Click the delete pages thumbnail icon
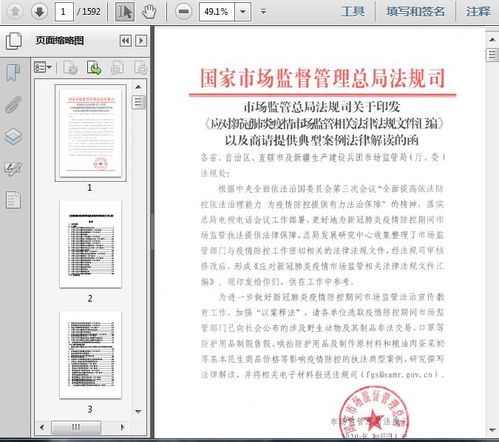The width and height of the screenshot is (499, 442). click(x=70, y=68)
